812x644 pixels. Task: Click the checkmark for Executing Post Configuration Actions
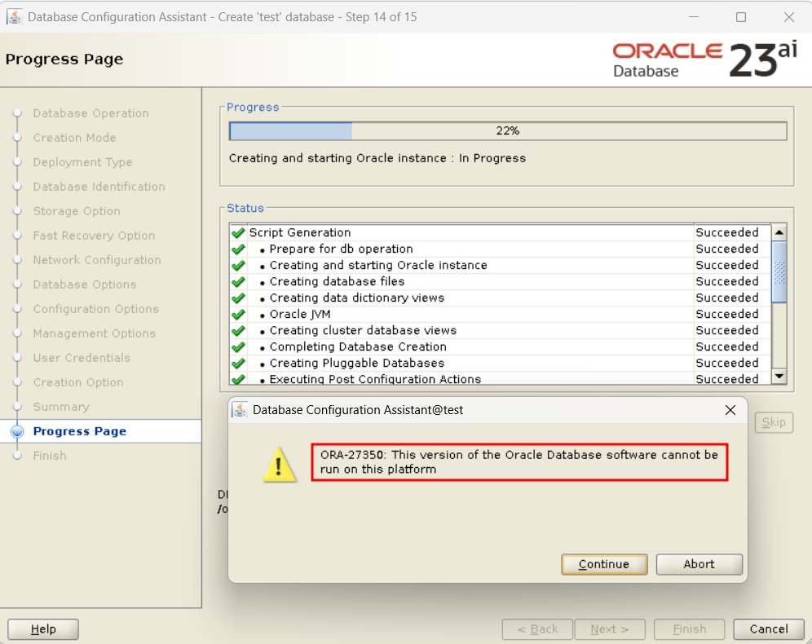point(238,379)
